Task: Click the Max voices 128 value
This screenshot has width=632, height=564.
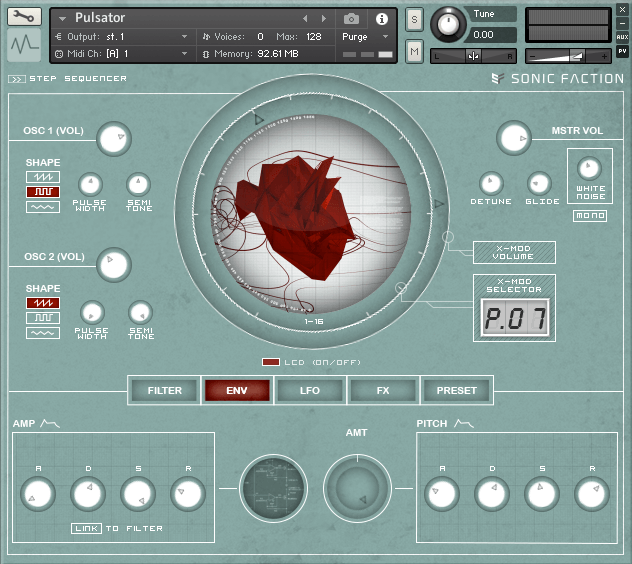Action: coord(314,37)
